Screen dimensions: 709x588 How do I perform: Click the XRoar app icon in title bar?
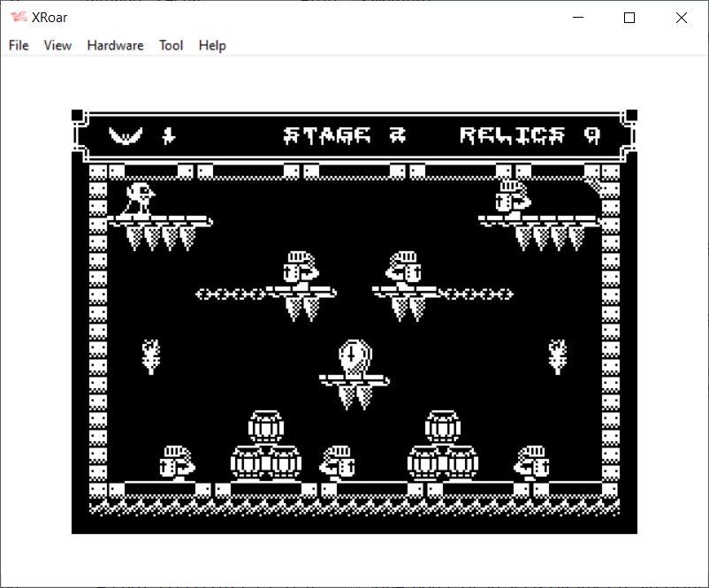(19, 18)
